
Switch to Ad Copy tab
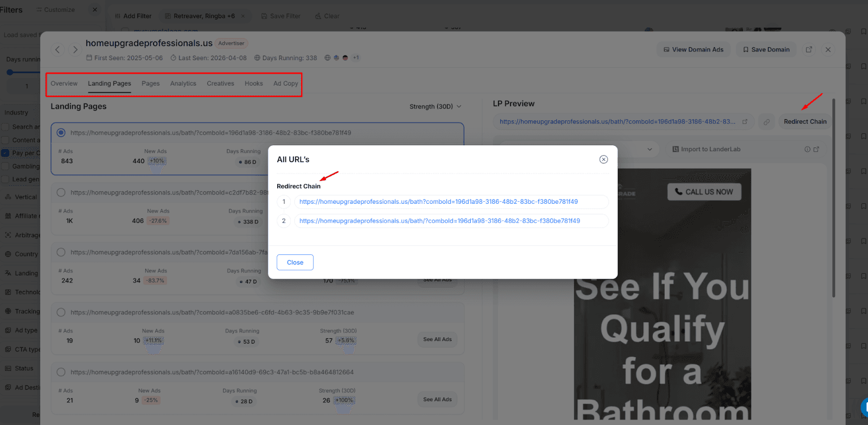coord(285,83)
